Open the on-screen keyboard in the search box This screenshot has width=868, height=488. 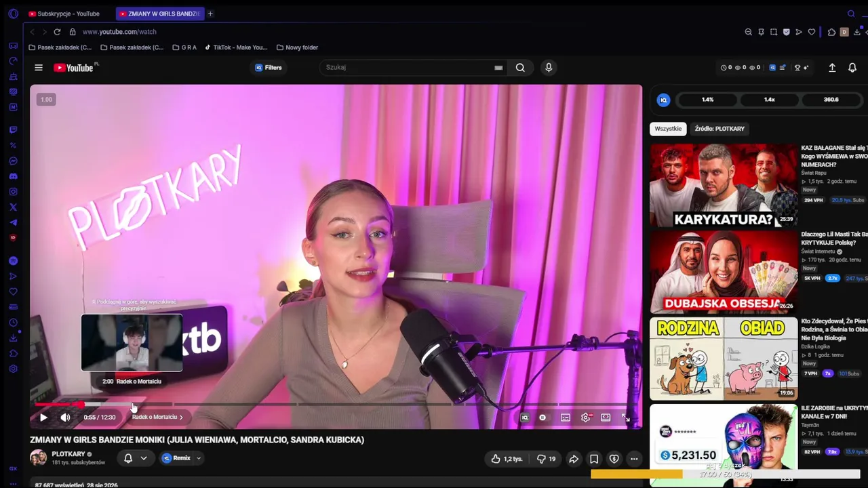tap(498, 68)
